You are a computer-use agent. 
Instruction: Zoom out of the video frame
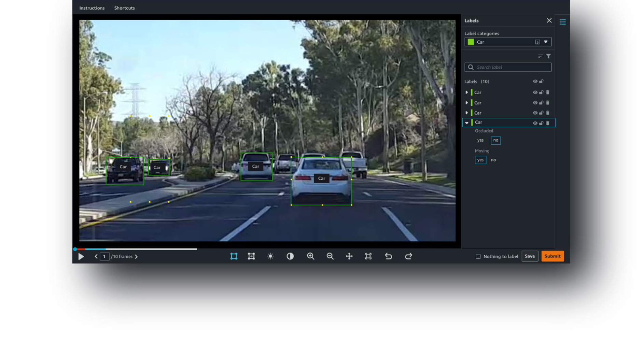330,256
